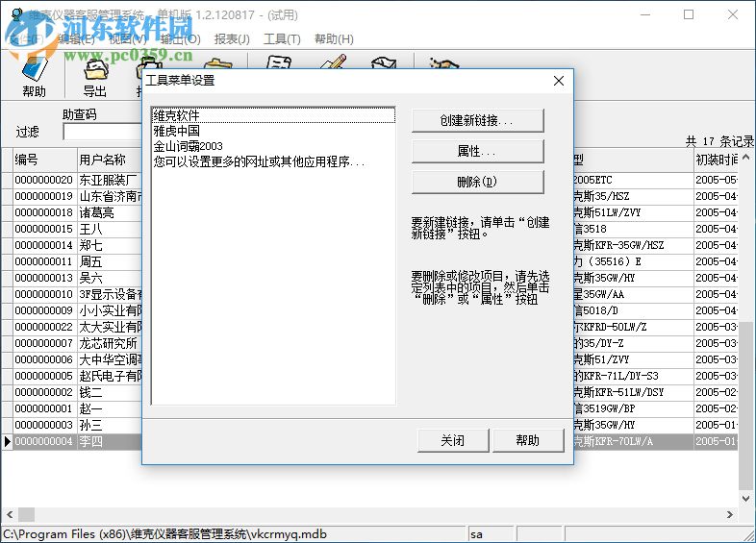Select the cell 0000000009
Viewport: 756px width, 543px height.
[44, 310]
